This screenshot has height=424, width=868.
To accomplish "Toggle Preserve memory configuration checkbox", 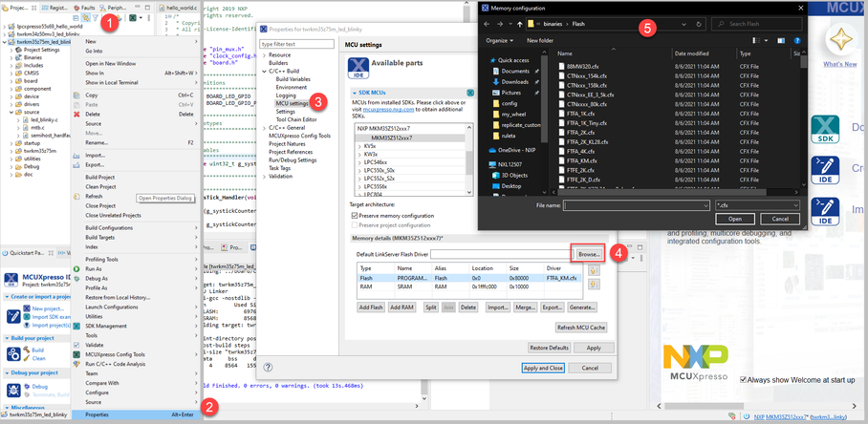I will (355, 216).
